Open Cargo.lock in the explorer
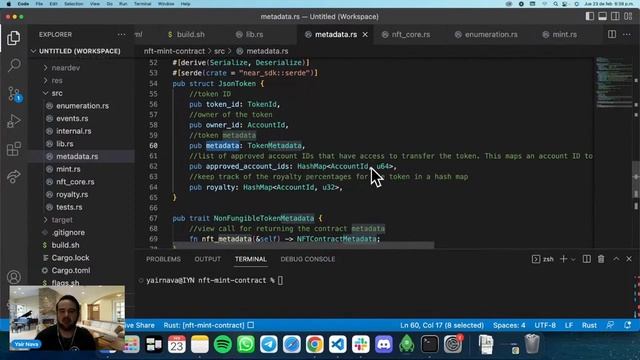640x360 pixels. click(70, 258)
